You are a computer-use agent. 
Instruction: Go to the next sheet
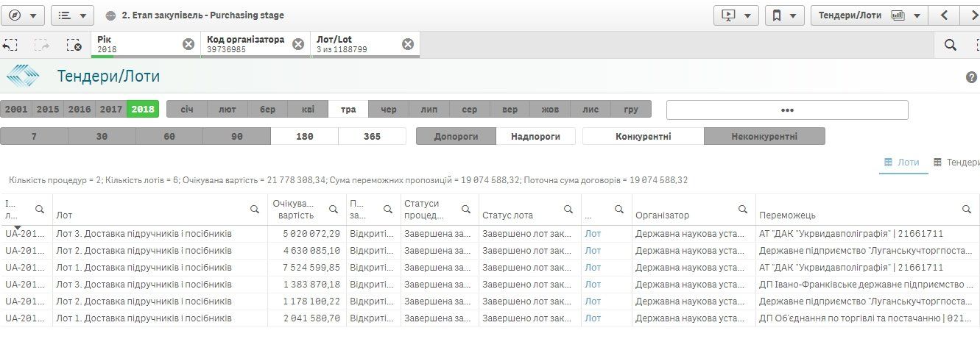coord(973,15)
